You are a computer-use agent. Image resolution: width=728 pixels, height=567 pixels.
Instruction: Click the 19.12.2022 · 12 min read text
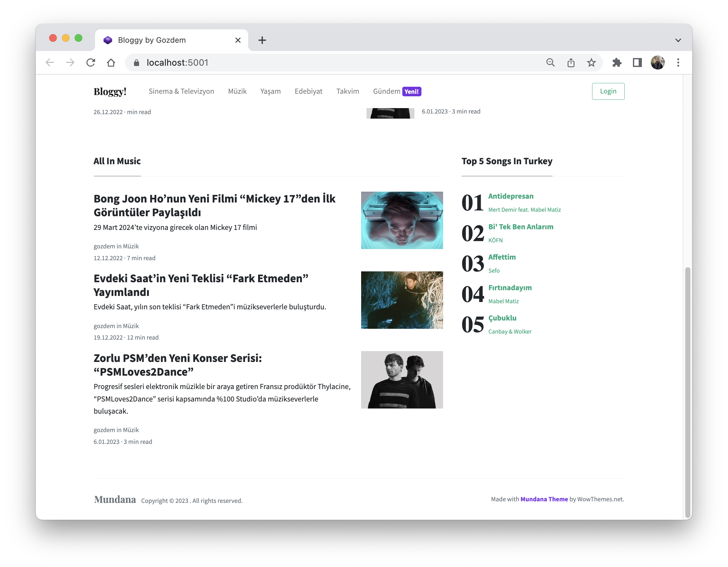pos(126,338)
